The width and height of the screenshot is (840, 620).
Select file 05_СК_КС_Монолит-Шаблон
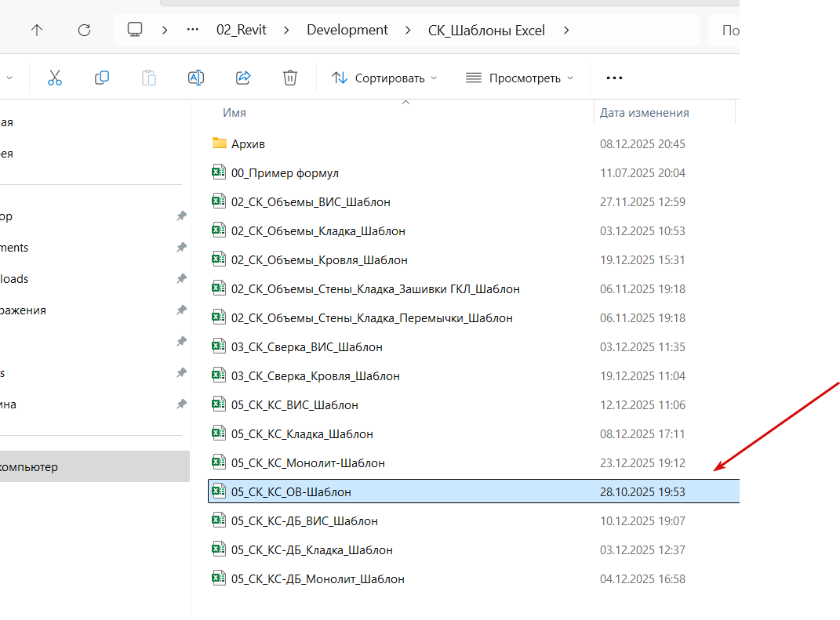tap(307, 462)
